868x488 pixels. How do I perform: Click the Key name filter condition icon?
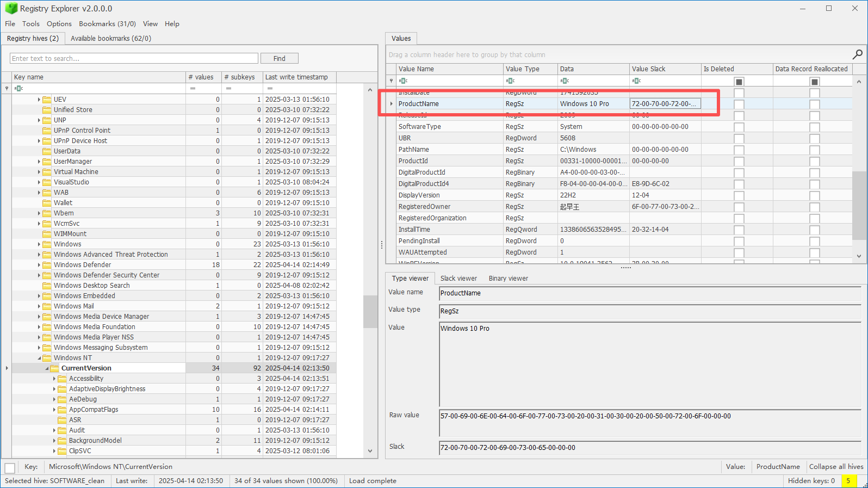point(18,88)
